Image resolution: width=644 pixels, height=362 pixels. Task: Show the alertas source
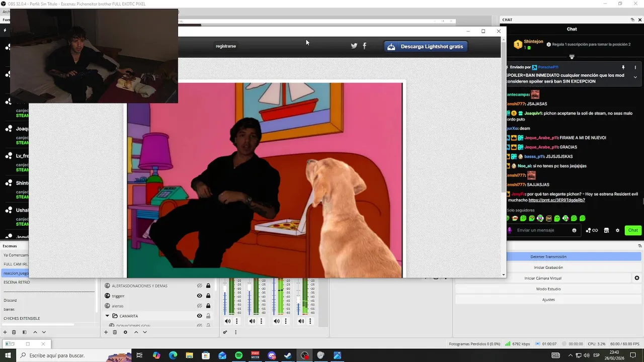(x=199, y=306)
